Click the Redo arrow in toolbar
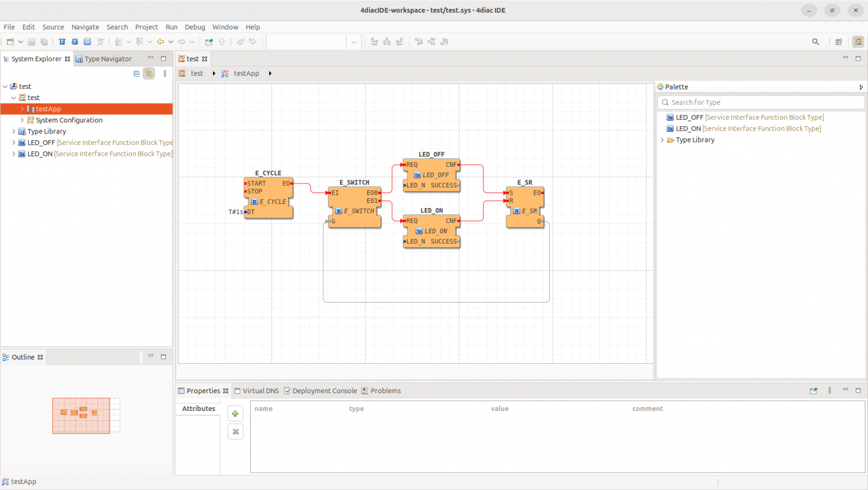Image resolution: width=868 pixels, height=490 pixels. 253,42
